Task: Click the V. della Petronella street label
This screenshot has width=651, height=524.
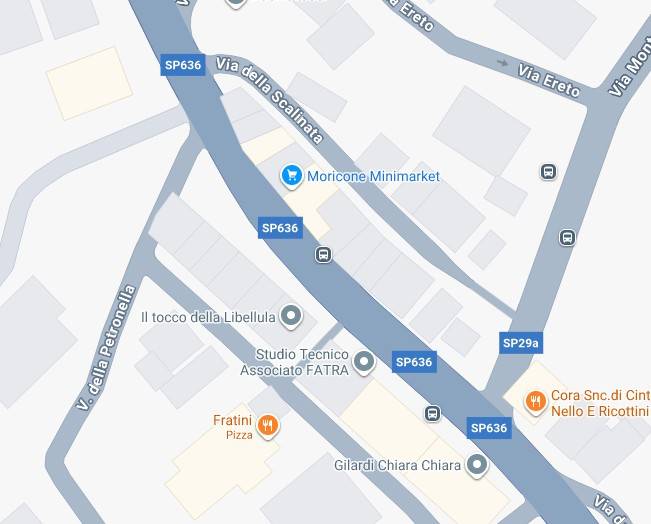Action: coord(106,348)
